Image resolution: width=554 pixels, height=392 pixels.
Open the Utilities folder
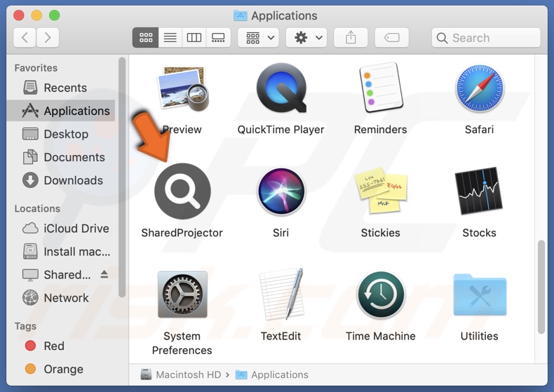(480, 295)
